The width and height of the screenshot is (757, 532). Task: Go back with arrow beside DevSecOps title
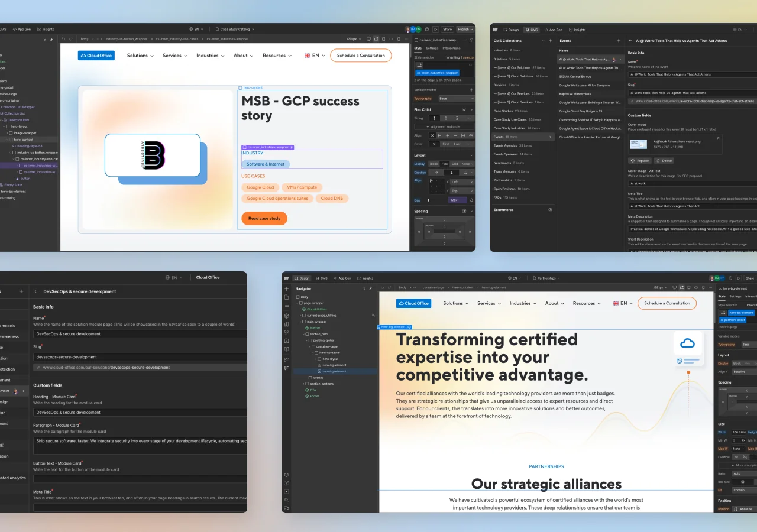(37, 291)
